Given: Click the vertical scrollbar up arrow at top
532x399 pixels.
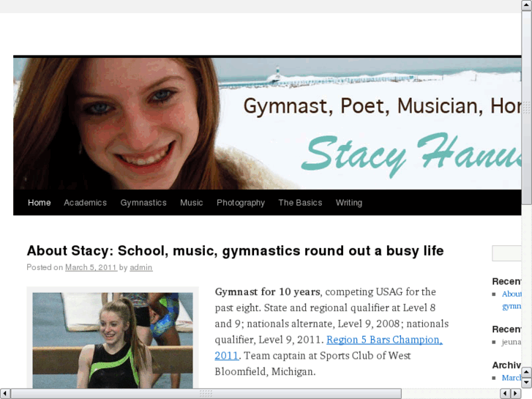Looking at the screenshot, I should 527,4.
